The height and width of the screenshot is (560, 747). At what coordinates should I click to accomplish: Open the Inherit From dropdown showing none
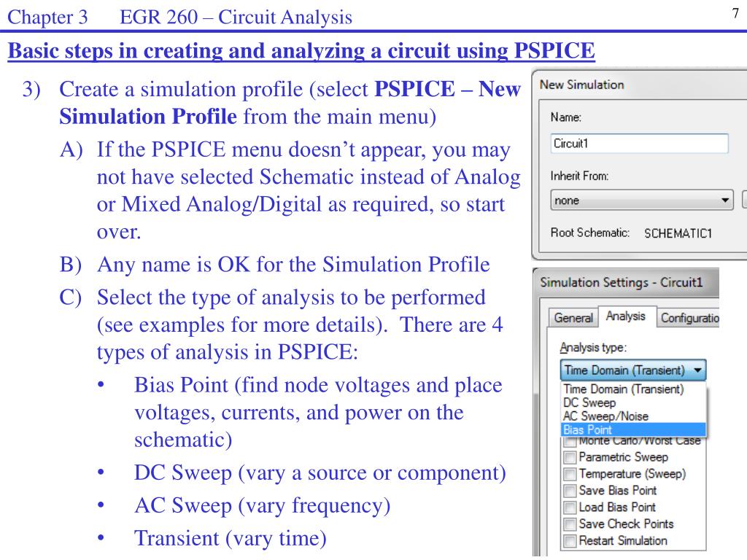[642, 200]
